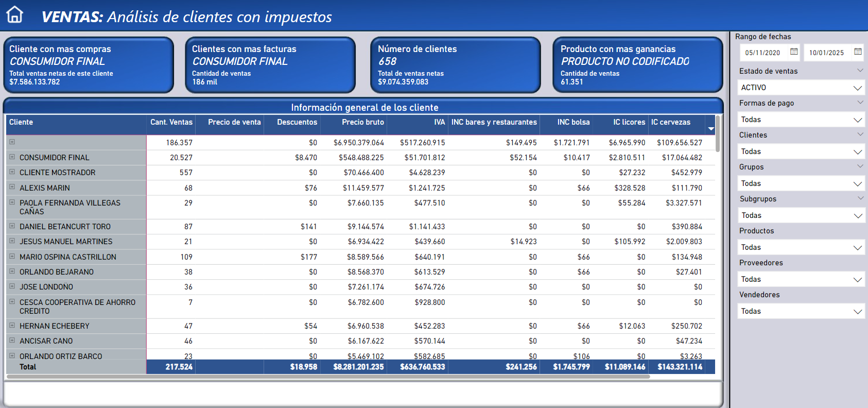Click ALEXIS MARIN client name
The width and height of the screenshot is (868, 408).
(44, 188)
